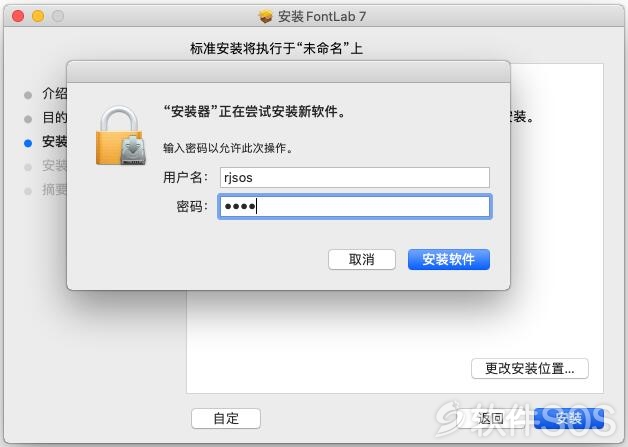Click the yellow minimize window button
The width and height of the screenshot is (628, 447).
[x=38, y=16]
